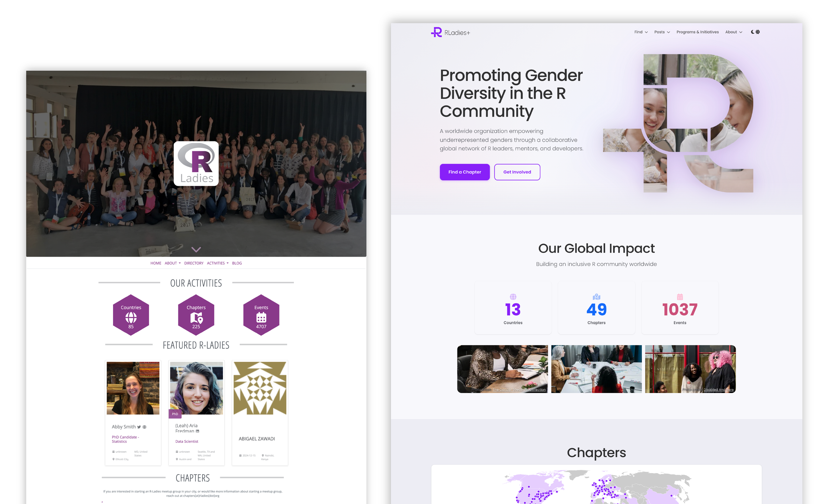Click 'PhD Candidate - Statistics' link
This screenshot has height=504, width=831.
pyautogui.click(x=125, y=439)
